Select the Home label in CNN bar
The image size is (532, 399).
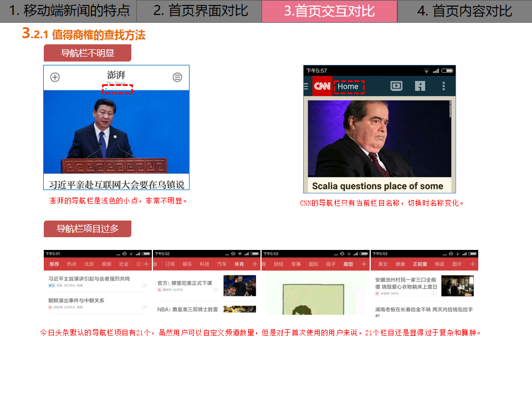(x=348, y=86)
